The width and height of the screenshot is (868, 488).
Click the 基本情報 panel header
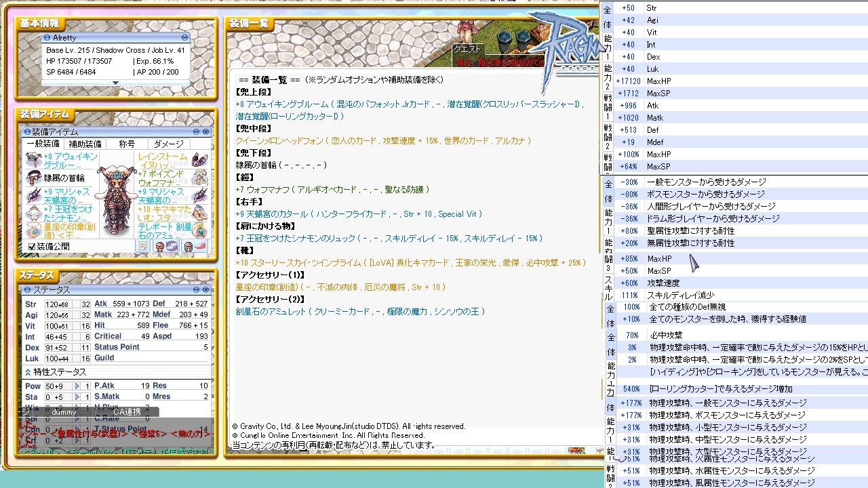[x=39, y=24]
